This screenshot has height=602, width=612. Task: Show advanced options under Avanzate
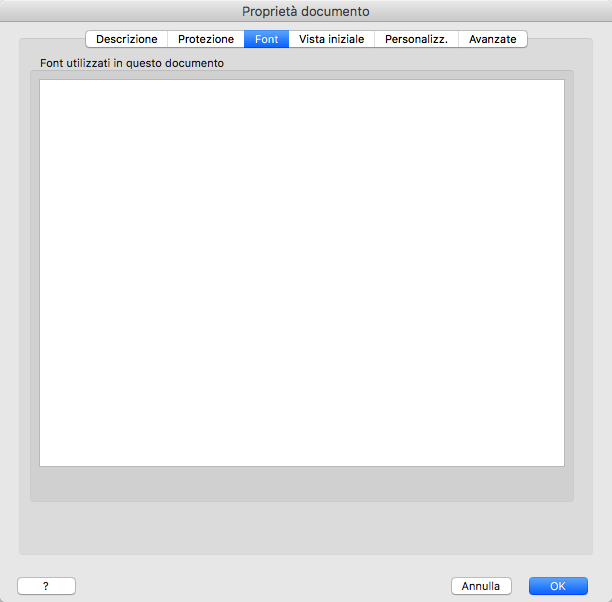pyautogui.click(x=493, y=39)
